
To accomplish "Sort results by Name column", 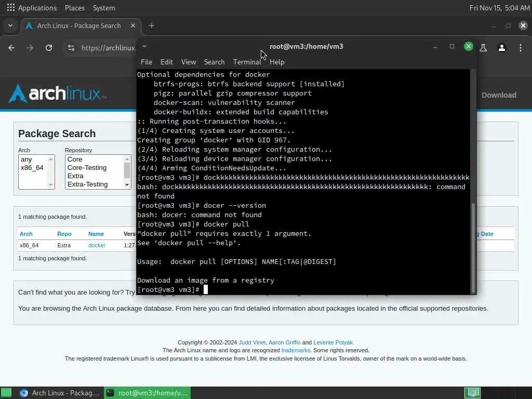I will pos(96,234).
